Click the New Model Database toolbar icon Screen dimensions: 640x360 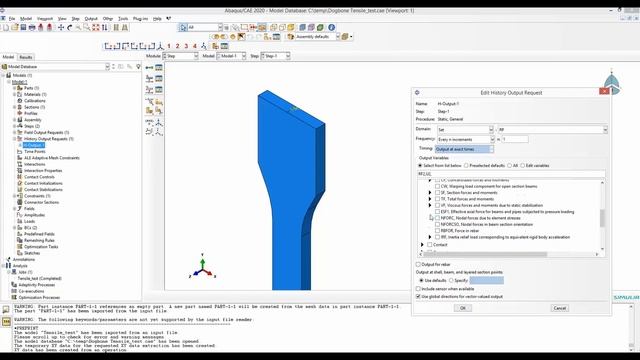click(6, 27)
